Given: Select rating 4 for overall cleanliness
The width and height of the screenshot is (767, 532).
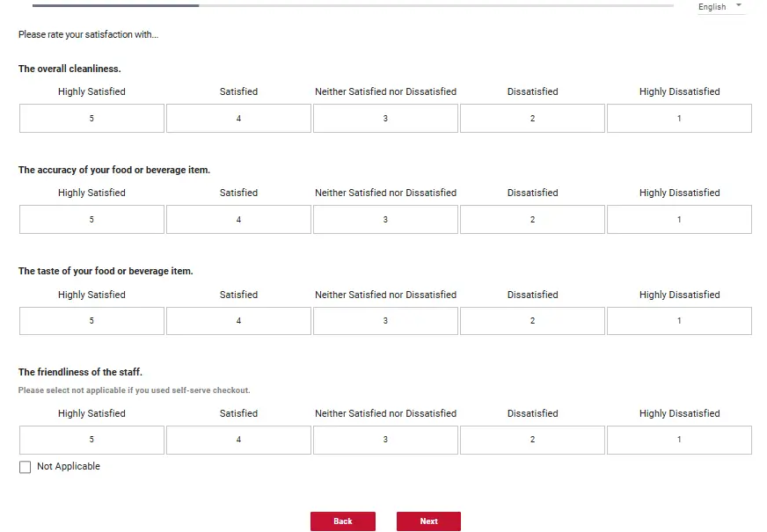Looking at the screenshot, I should 238,119.
